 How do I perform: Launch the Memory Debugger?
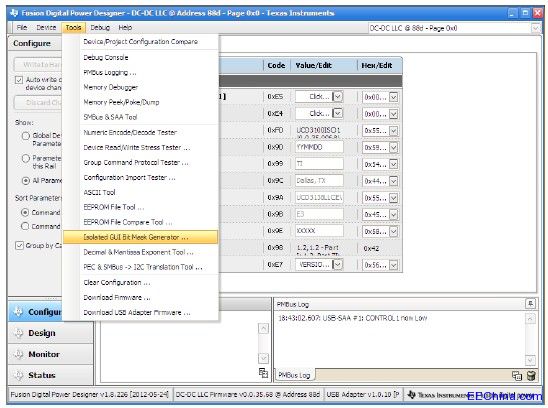140,87
